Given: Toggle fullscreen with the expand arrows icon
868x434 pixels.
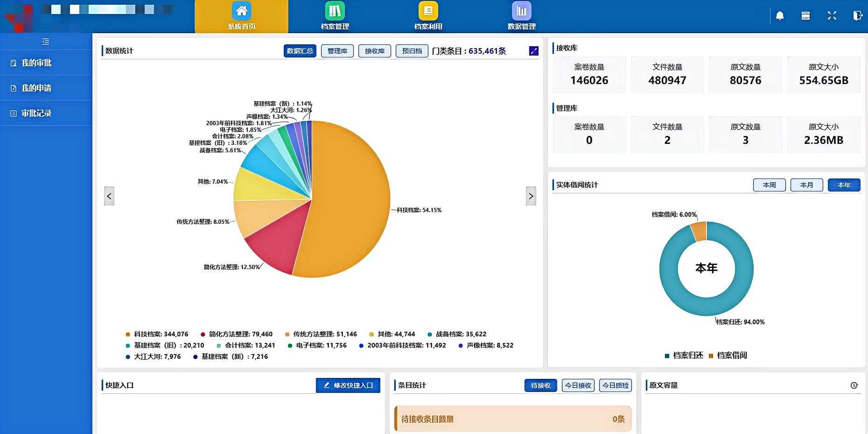Looking at the screenshot, I should (832, 16).
